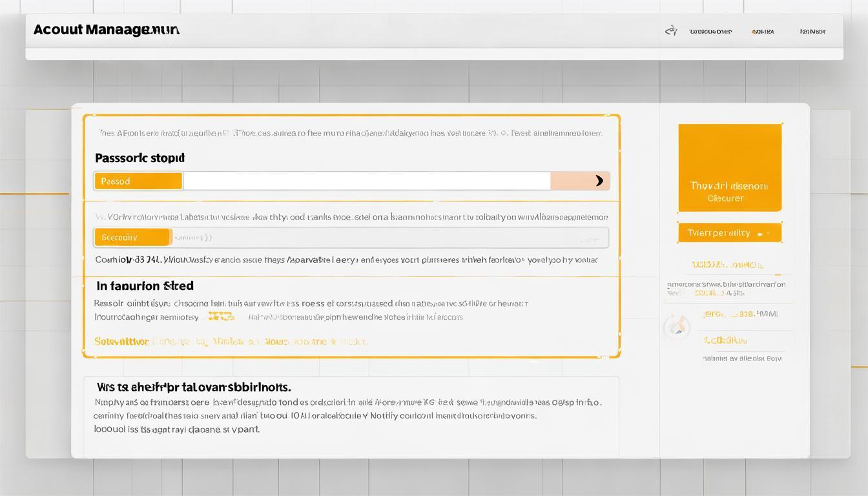This screenshot has width=868, height=496.
Task: Click the orange "Seecuity" label button
Action: (133, 238)
